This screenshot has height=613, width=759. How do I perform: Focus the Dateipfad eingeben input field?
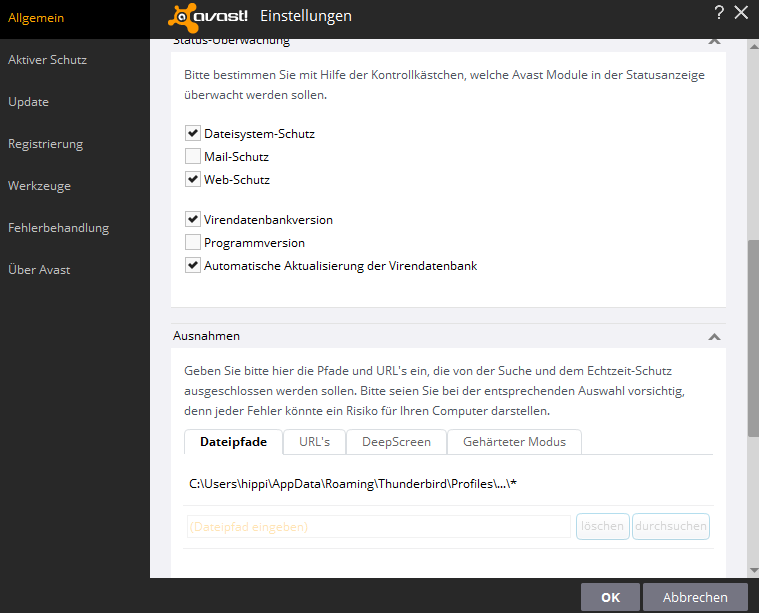coord(378,526)
